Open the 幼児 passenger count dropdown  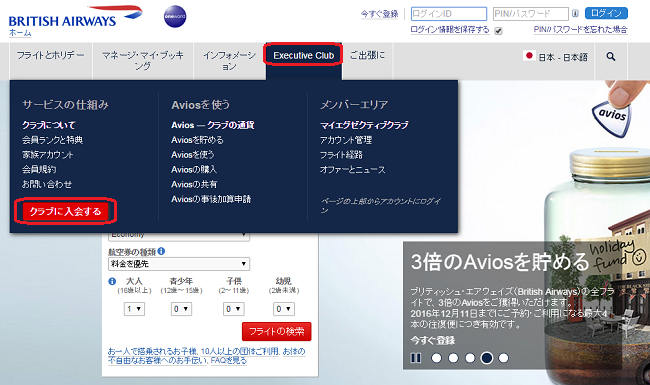tap(284, 309)
